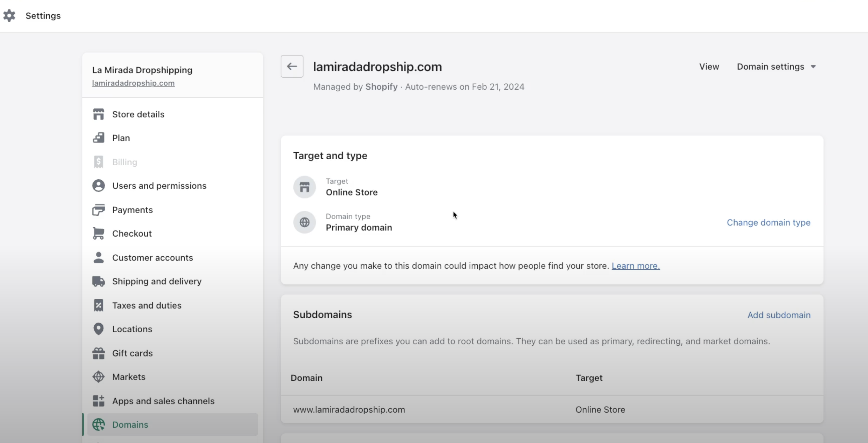Image resolution: width=868 pixels, height=443 pixels.
Task: Select the www.lamiradadropship.com subdomain row
Action: tap(349, 409)
